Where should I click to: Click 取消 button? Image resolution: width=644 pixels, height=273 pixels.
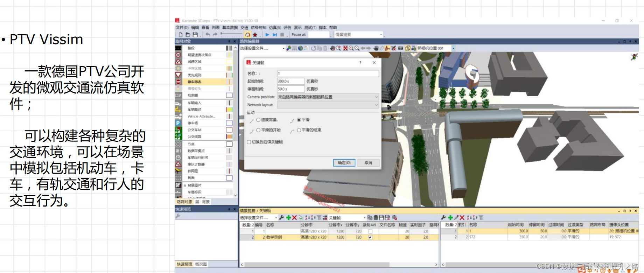(x=368, y=163)
